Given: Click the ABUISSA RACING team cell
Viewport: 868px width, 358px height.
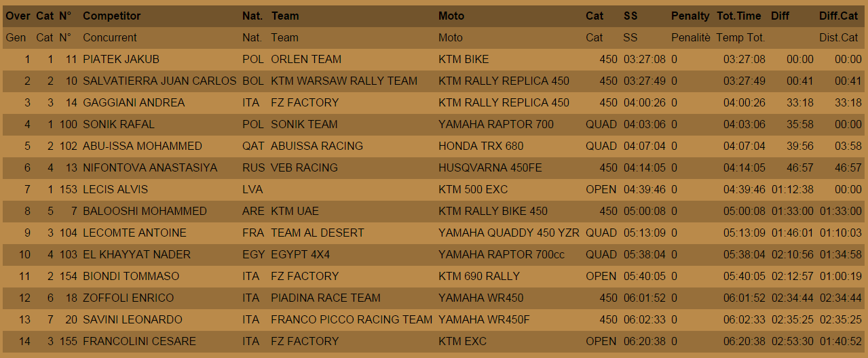Looking at the screenshot, I should tap(317, 146).
